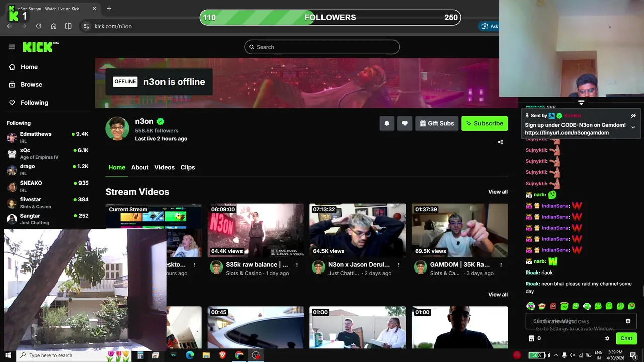The height and width of the screenshot is (362, 644).
Task: Open Brave browser from taskbar
Action: pos(223,355)
